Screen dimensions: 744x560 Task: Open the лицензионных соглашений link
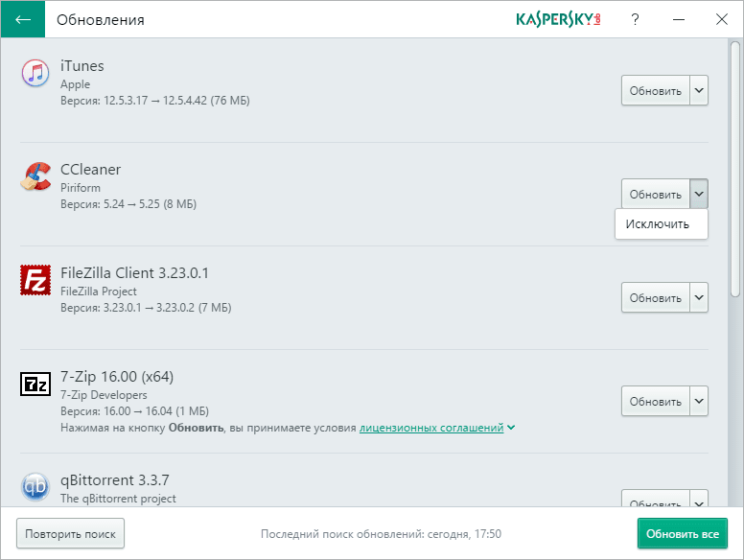431,428
